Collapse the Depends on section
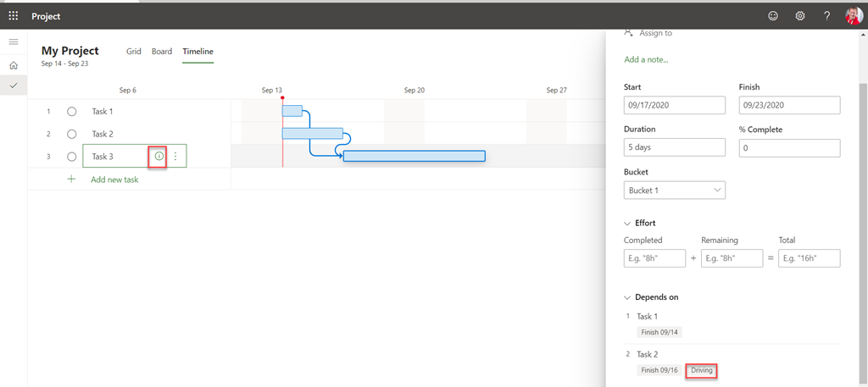Image resolution: width=868 pixels, height=387 pixels. (628, 297)
